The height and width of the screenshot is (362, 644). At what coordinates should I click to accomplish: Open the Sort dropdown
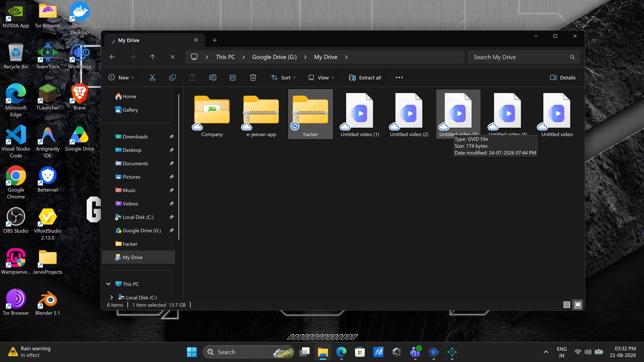pos(284,77)
